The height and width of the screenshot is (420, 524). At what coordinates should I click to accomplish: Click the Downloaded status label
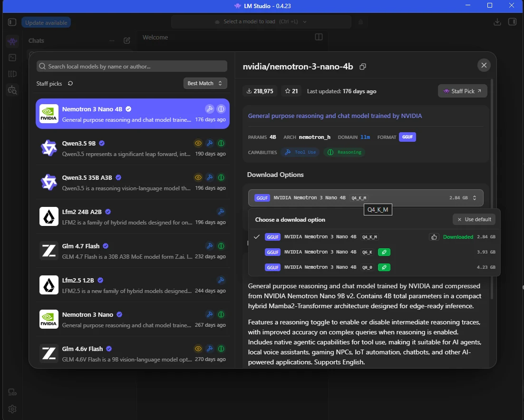[458, 237]
